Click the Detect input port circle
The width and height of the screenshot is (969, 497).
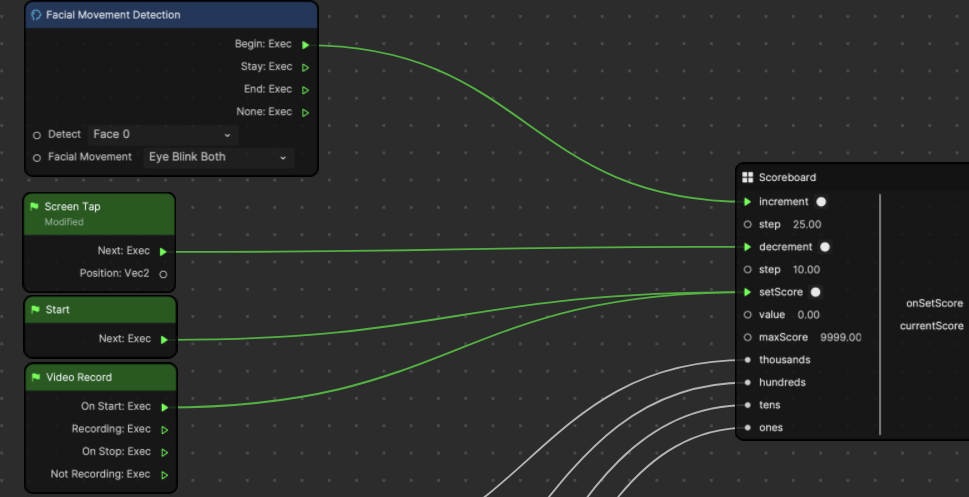[36, 135]
